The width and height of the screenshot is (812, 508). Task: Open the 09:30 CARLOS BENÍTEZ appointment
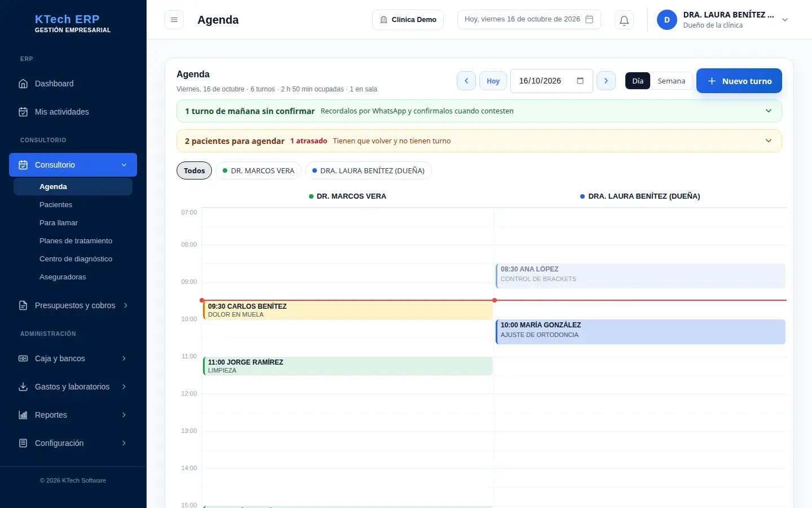pos(348,310)
